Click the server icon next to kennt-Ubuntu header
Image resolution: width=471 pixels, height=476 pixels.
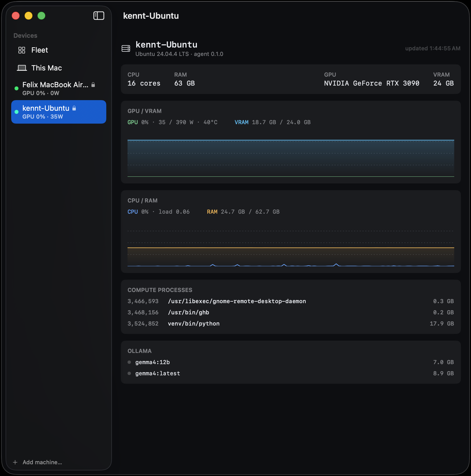[x=126, y=48]
